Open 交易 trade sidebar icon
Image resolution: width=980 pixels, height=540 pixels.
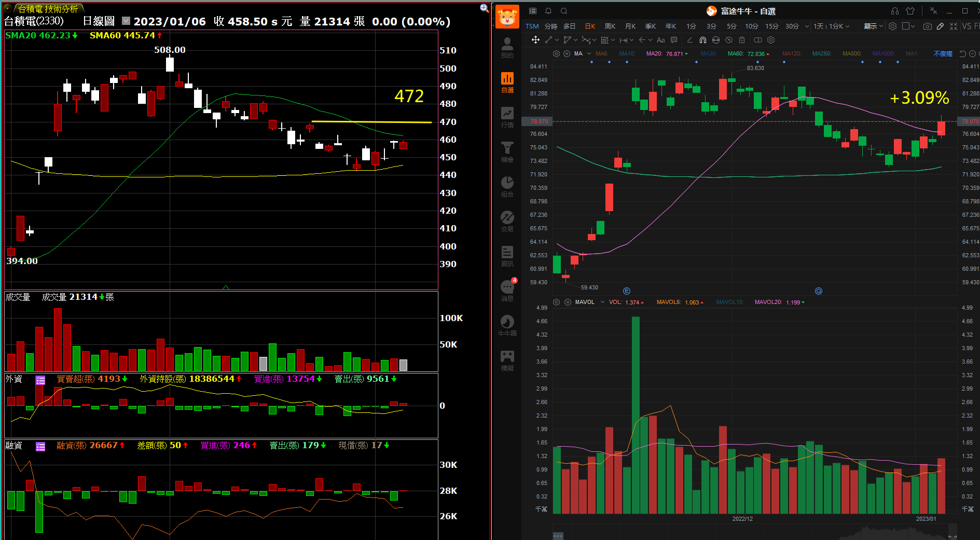(x=507, y=221)
